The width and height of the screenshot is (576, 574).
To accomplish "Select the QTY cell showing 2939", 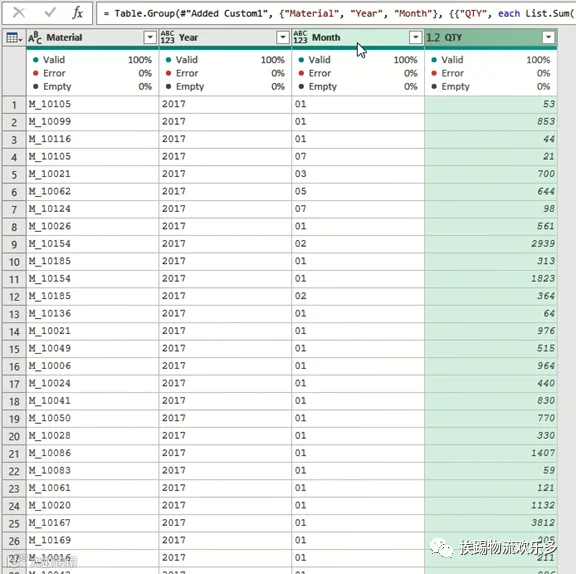I will tap(491, 244).
